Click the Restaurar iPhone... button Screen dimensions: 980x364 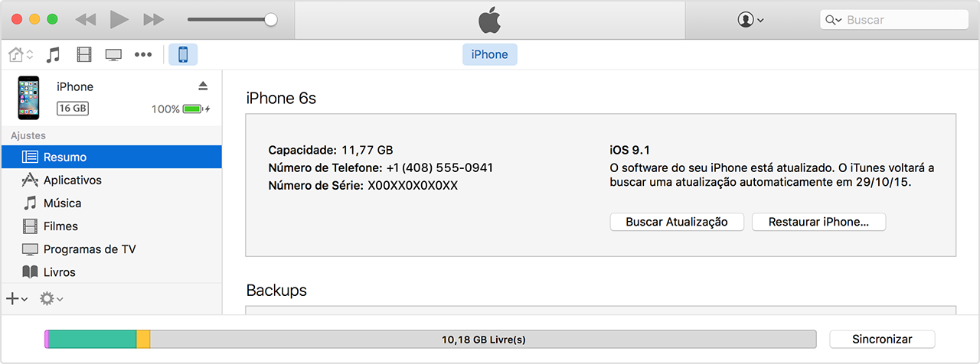818,222
